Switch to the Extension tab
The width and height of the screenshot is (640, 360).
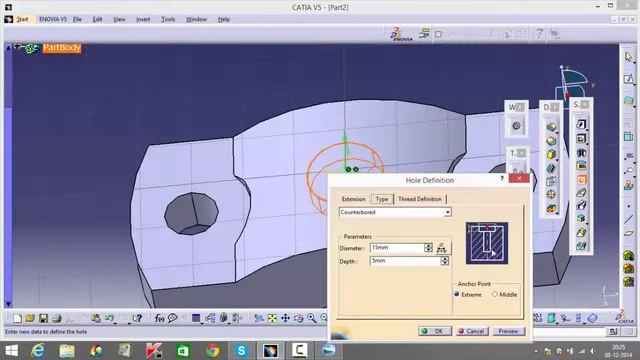coord(353,199)
